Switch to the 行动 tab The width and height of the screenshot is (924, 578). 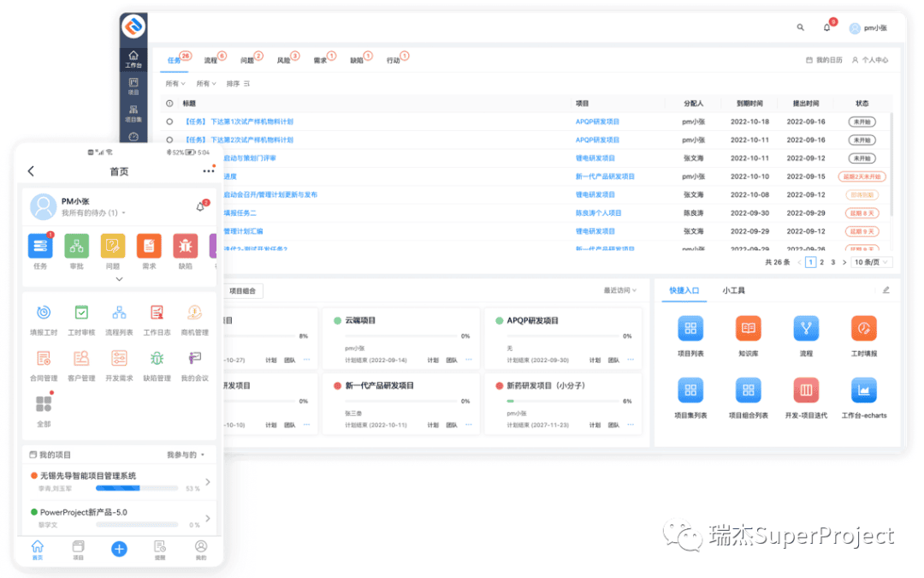tap(393, 60)
